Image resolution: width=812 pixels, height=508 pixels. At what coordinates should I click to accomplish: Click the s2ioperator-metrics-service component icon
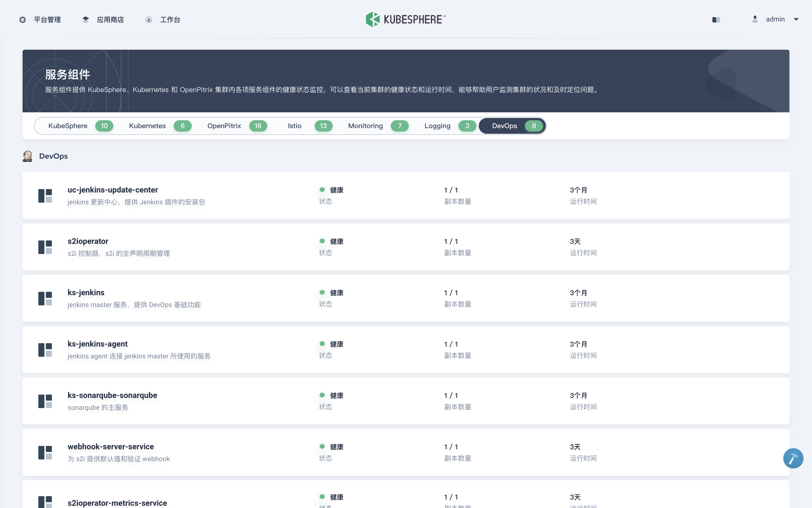coord(45,502)
